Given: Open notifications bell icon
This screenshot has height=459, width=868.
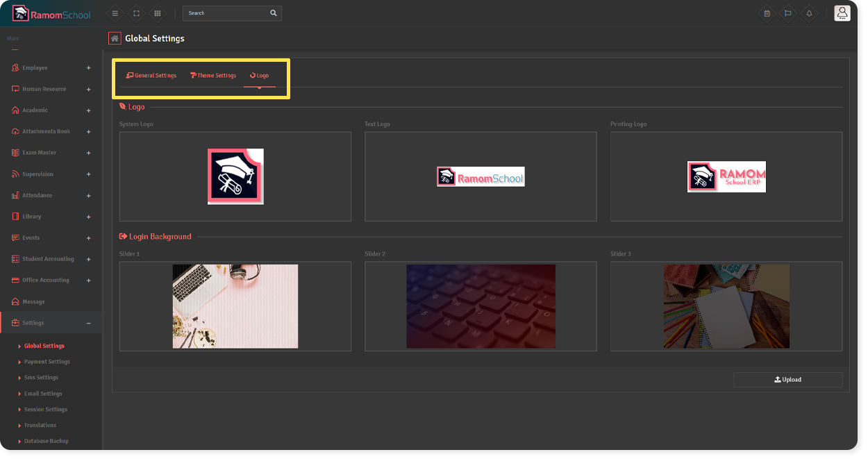Looking at the screenshot, I should coord(809,13).
